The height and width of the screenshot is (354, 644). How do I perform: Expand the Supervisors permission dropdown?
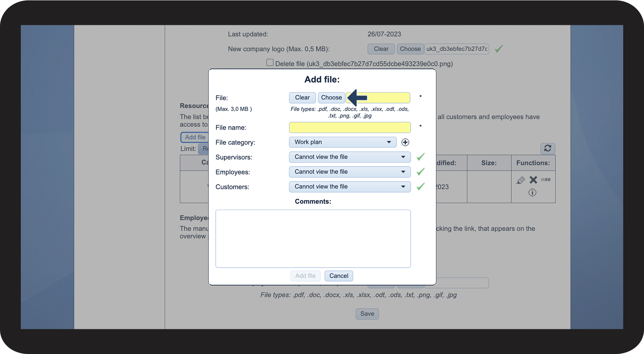click(x=350, y=157)
